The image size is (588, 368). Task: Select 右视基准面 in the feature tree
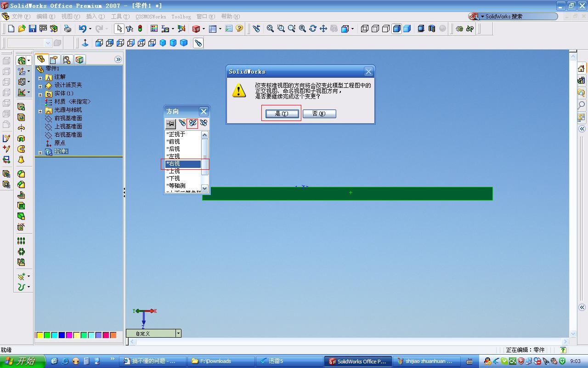tap(68, 135)
